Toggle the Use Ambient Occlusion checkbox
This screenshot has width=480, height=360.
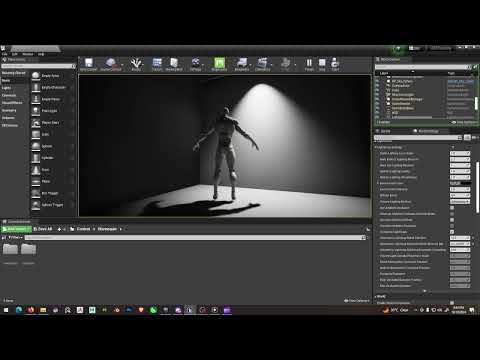(452, 208)
